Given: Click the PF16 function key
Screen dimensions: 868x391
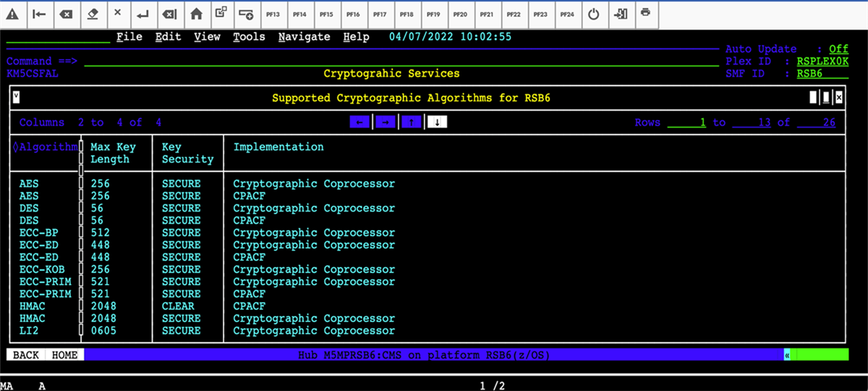Looking at the screenshot, I should click(354, 14).
